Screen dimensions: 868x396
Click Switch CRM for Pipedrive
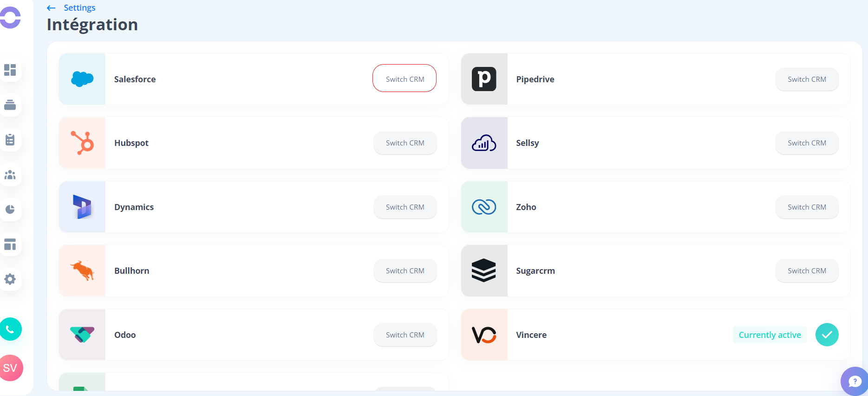click(807, 79)
